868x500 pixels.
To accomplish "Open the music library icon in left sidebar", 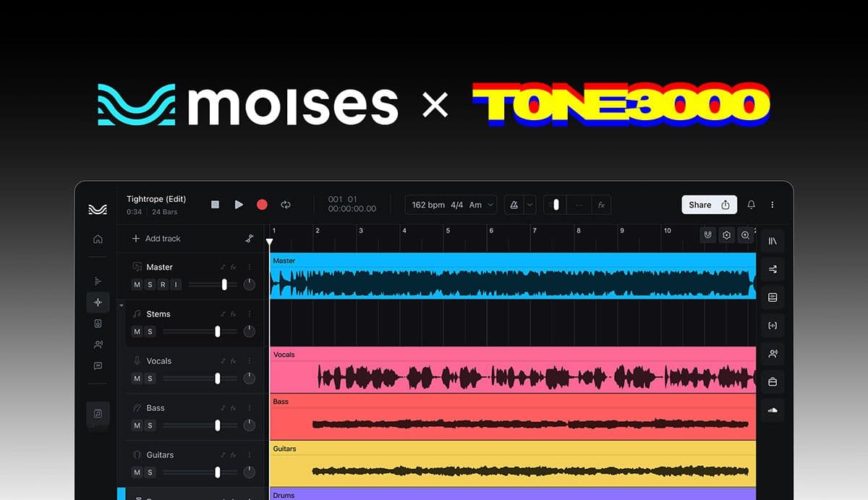I will click(x=98, y=413).
